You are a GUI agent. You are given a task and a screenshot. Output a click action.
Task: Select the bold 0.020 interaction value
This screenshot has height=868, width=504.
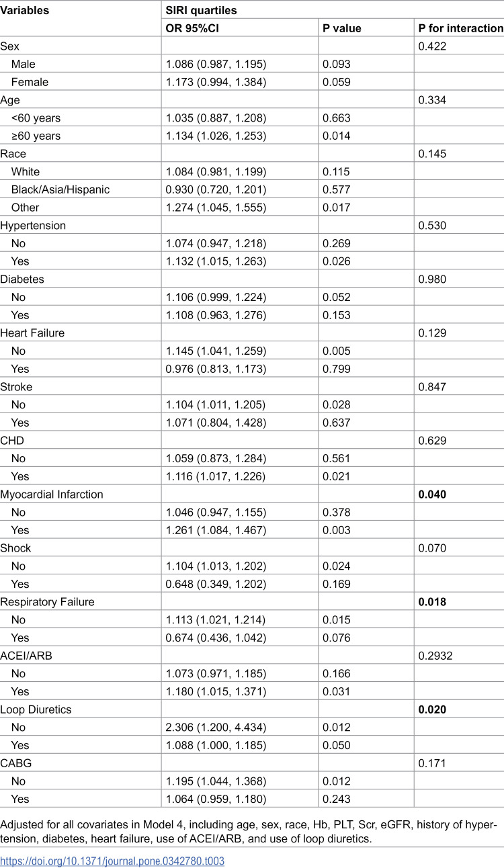coord(432,709)
